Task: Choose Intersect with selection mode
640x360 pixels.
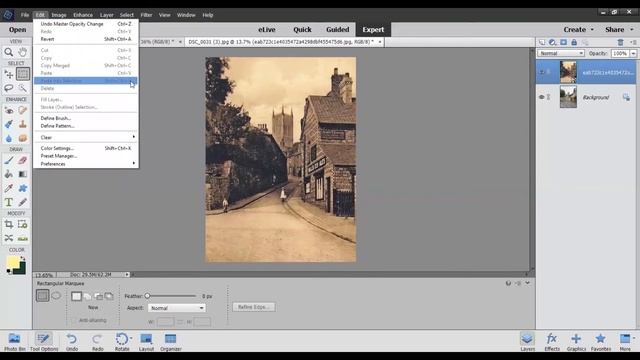Action: tap(109, 296)
